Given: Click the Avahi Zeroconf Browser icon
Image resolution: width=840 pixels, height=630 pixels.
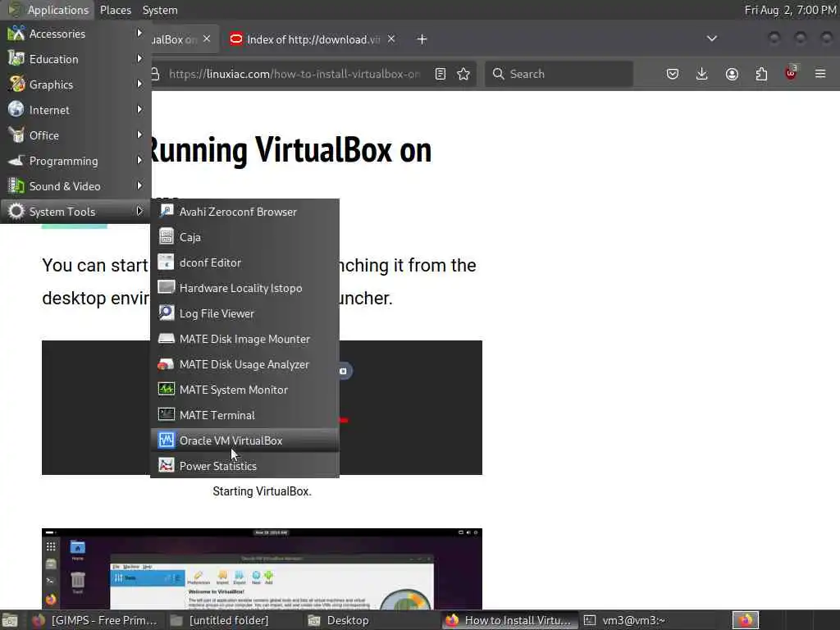Looking at the screenshot, I should click(166, 211).
